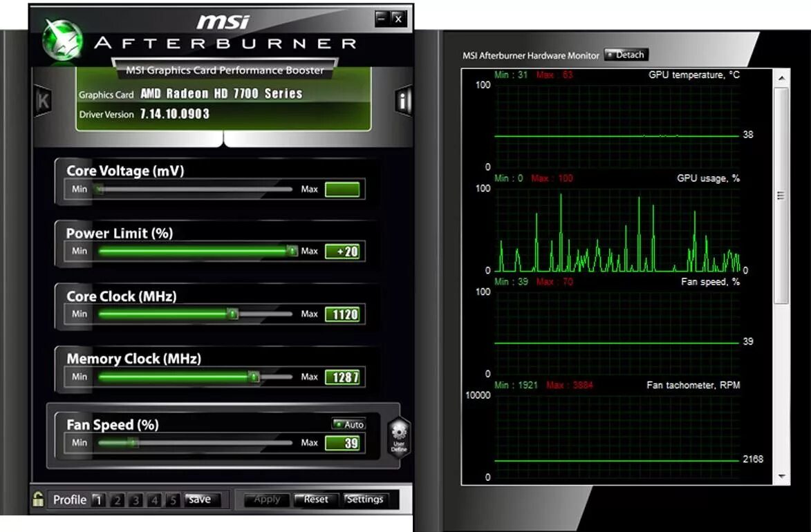
Task: Click the Memory Clock 1287 value field
Action: [342, 377]
